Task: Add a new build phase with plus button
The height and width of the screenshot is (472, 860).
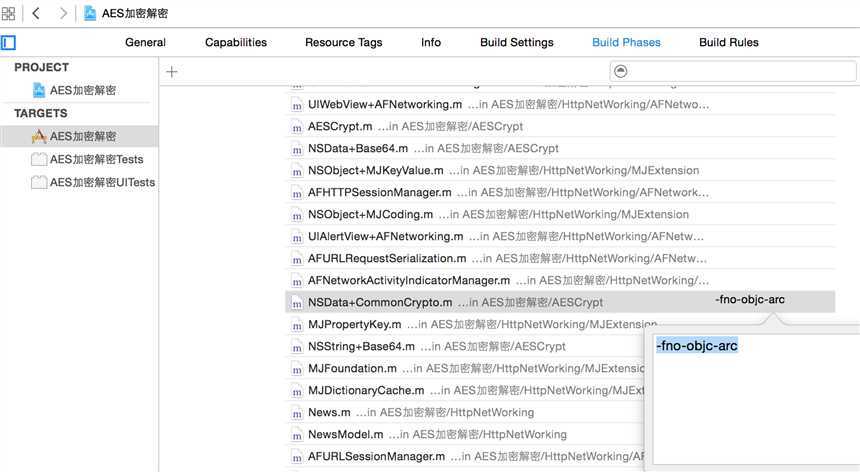Action: pos(172,72)
